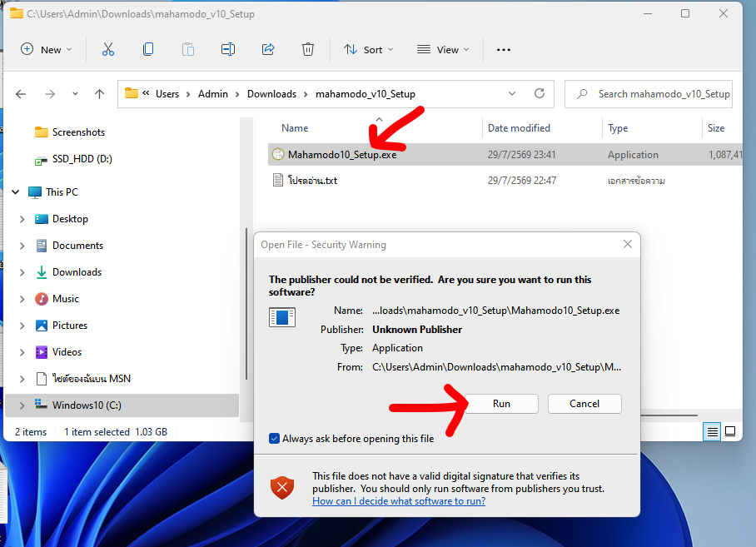Expand the Windows10 (C:) tree node
The image size is (756, 547).
(22, 405)
